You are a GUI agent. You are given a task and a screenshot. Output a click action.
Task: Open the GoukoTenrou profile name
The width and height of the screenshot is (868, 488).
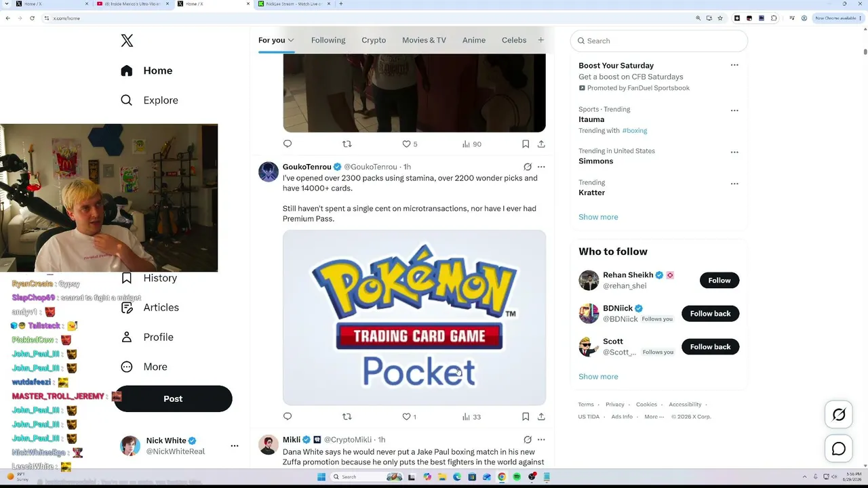(x=307, y=167)
